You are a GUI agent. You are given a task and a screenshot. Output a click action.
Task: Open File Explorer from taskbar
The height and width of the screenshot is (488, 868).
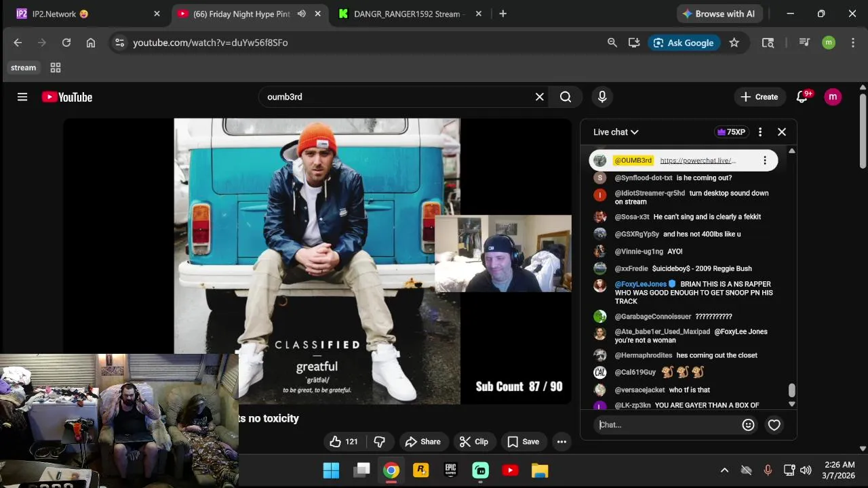coord(540,470)
